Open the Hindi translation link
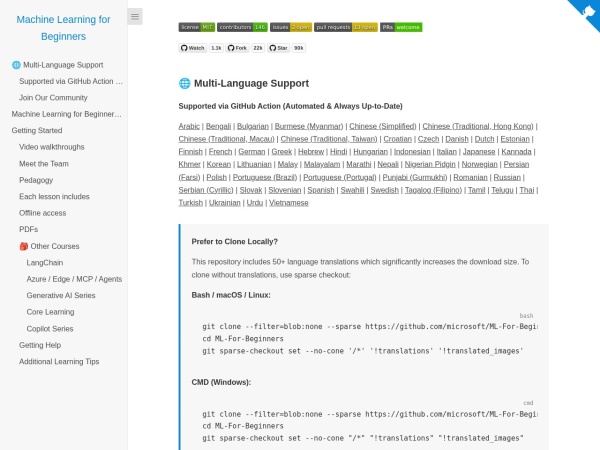The width and height of the screenshot is (600, 450). [x=339, y=152]
